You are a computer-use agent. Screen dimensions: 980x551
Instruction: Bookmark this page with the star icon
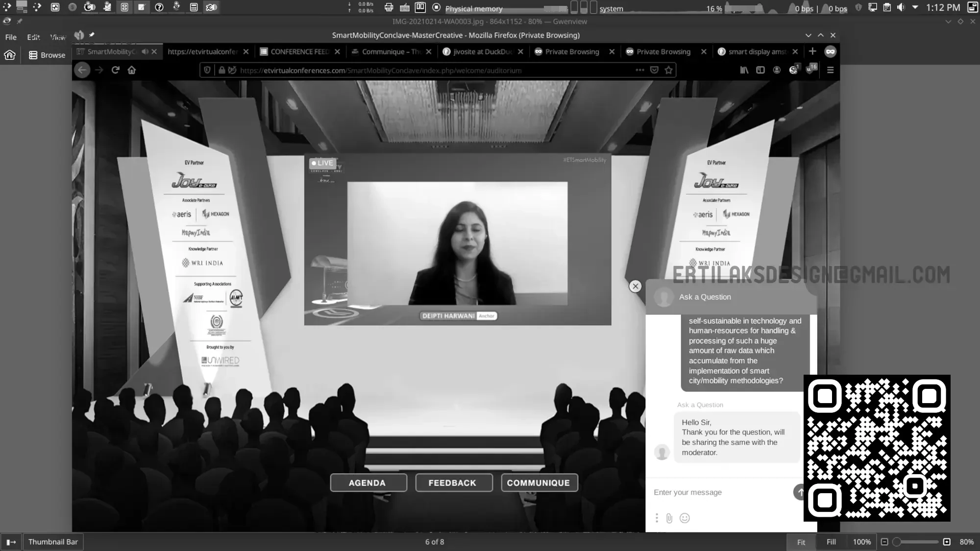tap(668, 70)
